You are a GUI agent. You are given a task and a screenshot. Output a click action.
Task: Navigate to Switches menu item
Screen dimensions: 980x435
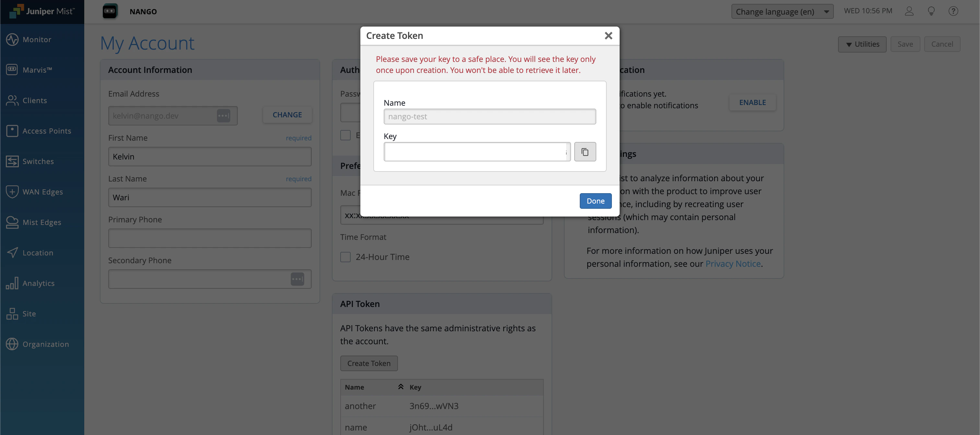click(38, 161)
